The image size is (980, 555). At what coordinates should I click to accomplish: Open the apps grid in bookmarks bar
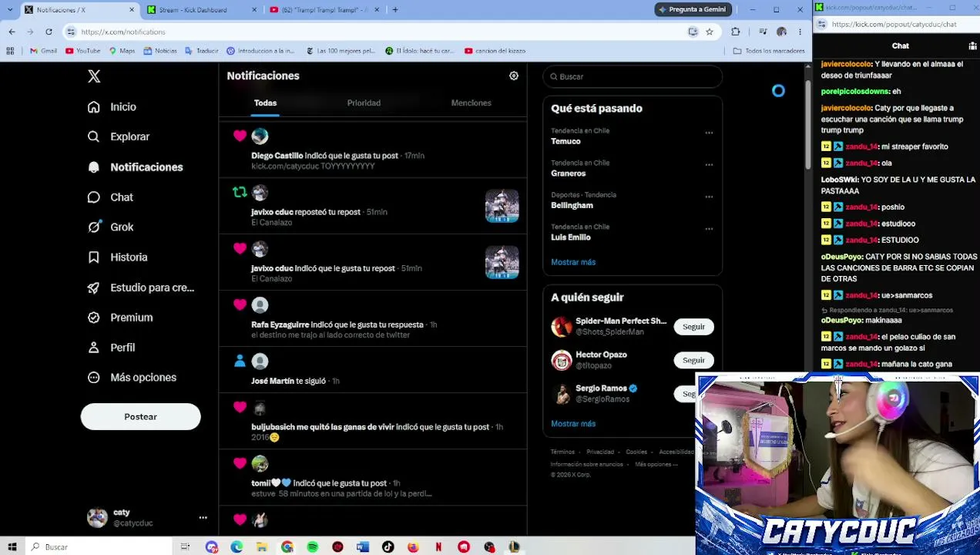pos(10,51)
